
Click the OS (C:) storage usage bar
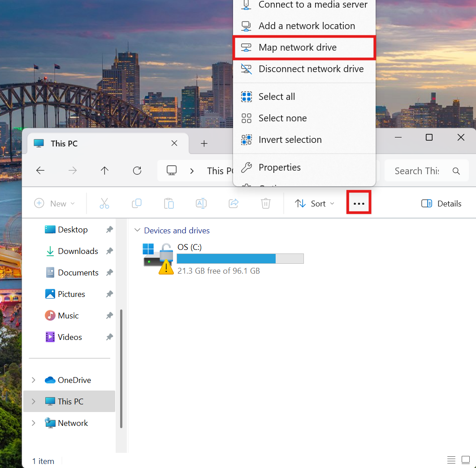tap(240, 258)
